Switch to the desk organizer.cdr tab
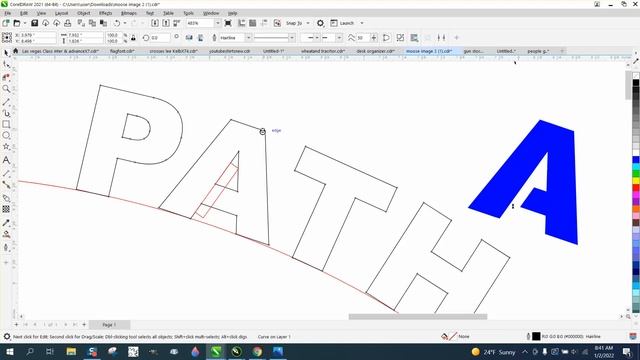This screenshot has height=360, width=640. pos(376,51)
